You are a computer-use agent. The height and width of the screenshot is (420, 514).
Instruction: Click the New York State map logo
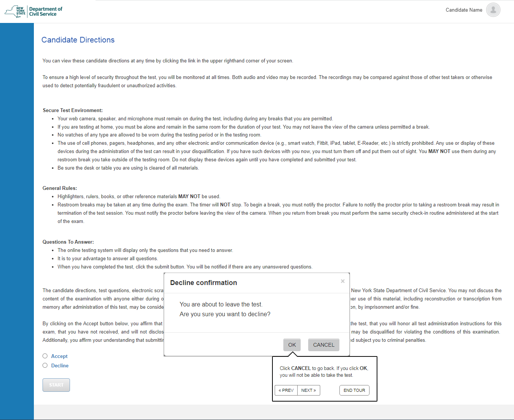coord(15,11)
